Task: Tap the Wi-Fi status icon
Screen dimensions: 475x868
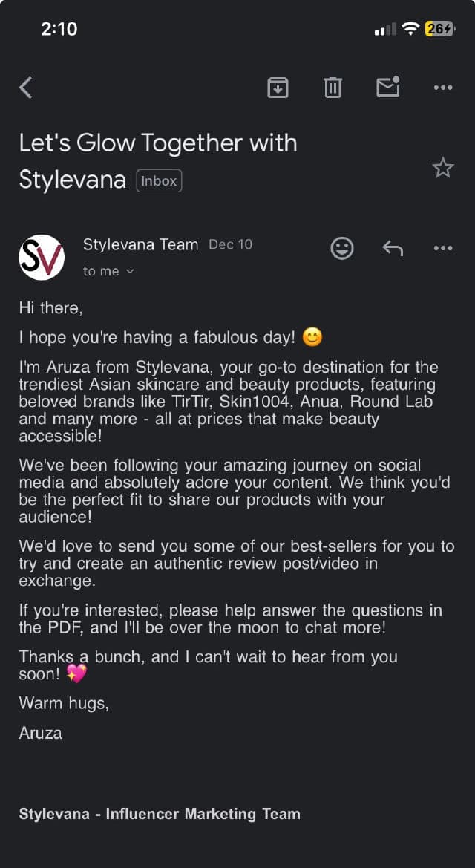Action: click(410, 29)
